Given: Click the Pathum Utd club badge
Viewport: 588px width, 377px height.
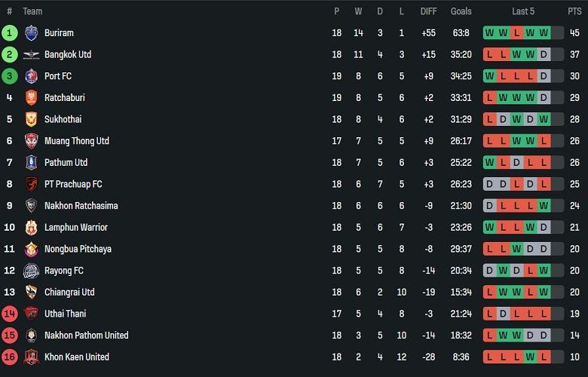Looking at the screenshot, I should pyautogui.click(x=31, y=163).
